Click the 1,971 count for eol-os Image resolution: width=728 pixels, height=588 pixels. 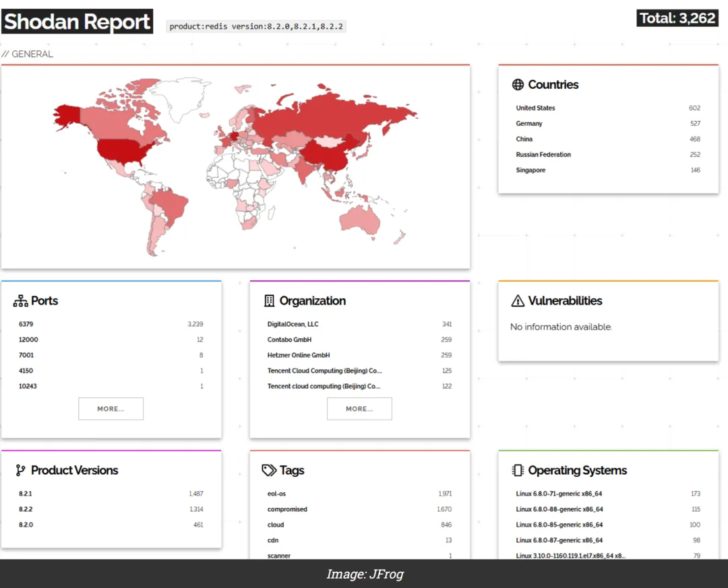point(445,493)
